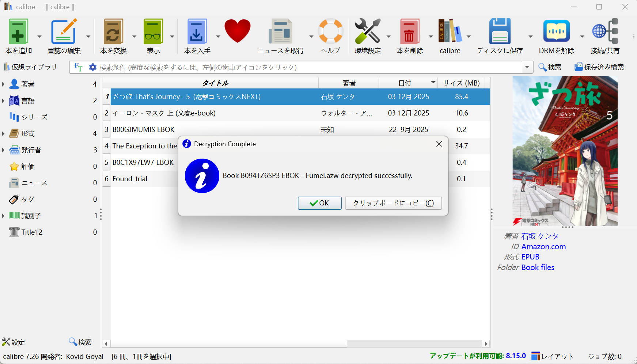The image size is (637, 364).
Task: Open Preferences (環境設定) wrench icon
Action: click(367, 32)
